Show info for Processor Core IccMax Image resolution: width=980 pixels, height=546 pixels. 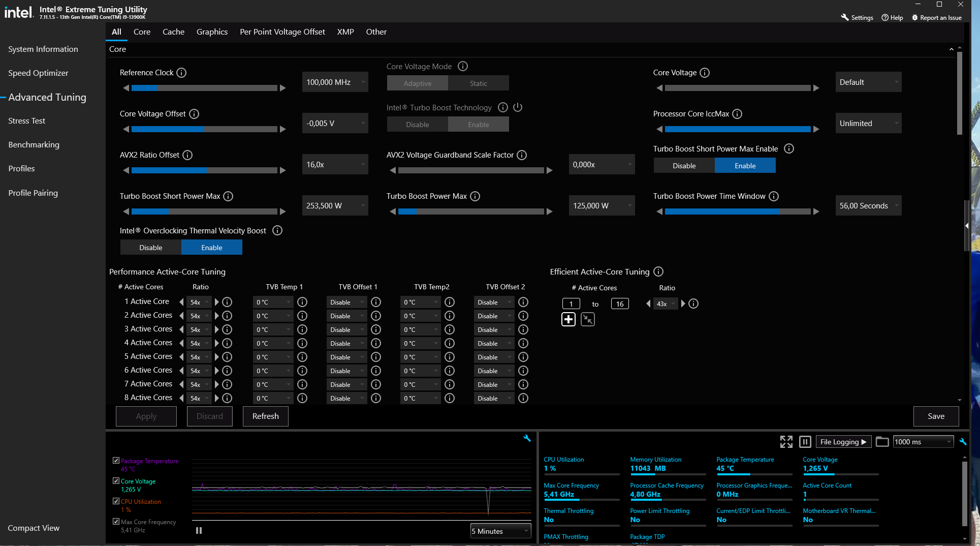tap(737, 114)
